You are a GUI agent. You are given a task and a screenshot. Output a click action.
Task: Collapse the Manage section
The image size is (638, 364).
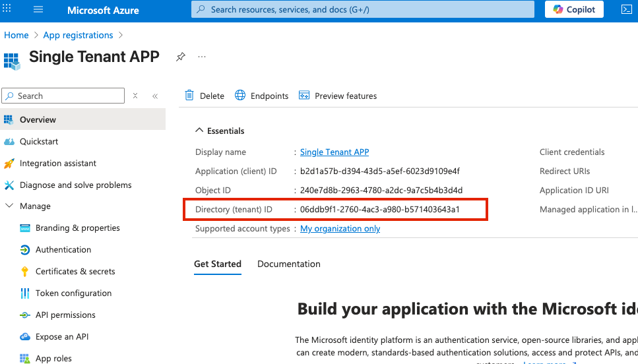pyautogui.click(x=9, y=206)
